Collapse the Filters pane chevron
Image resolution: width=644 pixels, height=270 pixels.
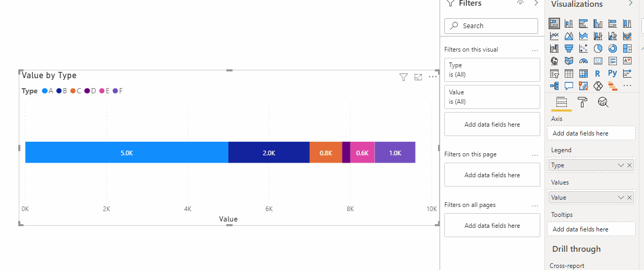click(537, 3)
